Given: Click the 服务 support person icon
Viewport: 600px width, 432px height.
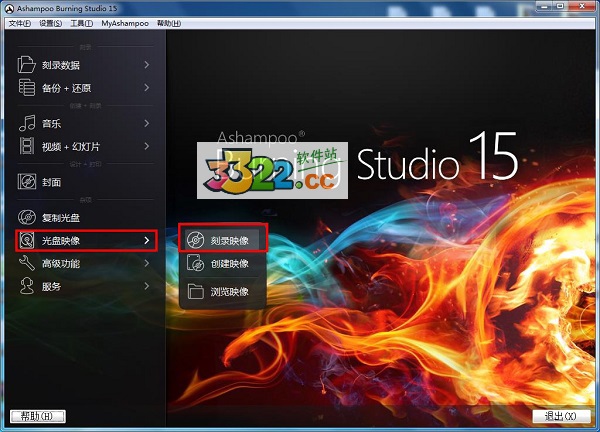Looking at the screenshot, I should pyautogui.click(x=27, y=286).
